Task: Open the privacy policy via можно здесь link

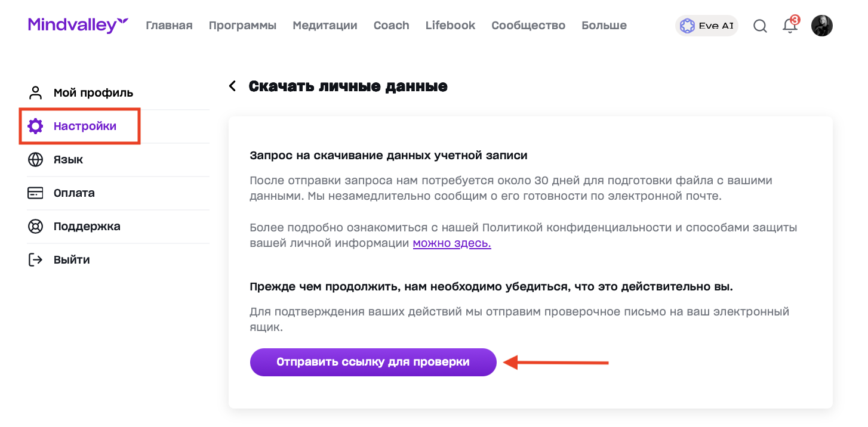Action: point(451,243)
